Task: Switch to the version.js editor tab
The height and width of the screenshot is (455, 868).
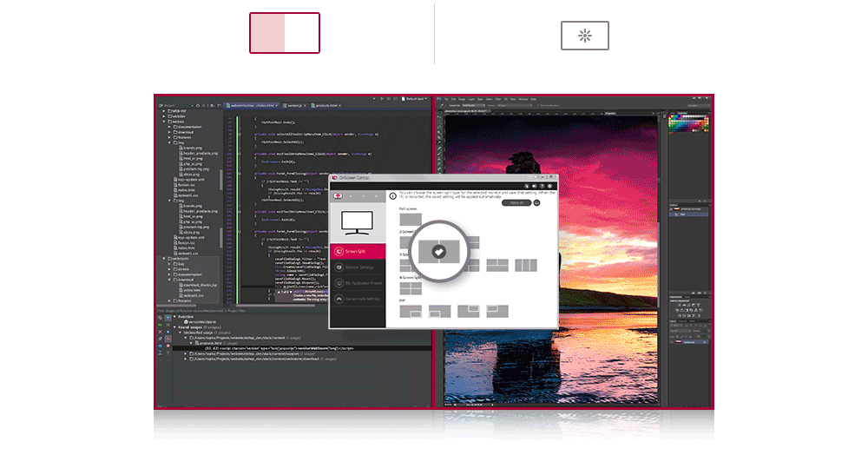Action: [294, 105]
